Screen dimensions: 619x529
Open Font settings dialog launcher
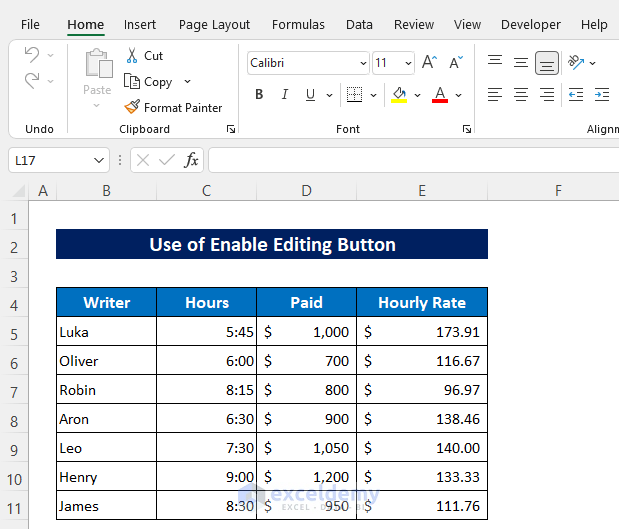[467, 129]
